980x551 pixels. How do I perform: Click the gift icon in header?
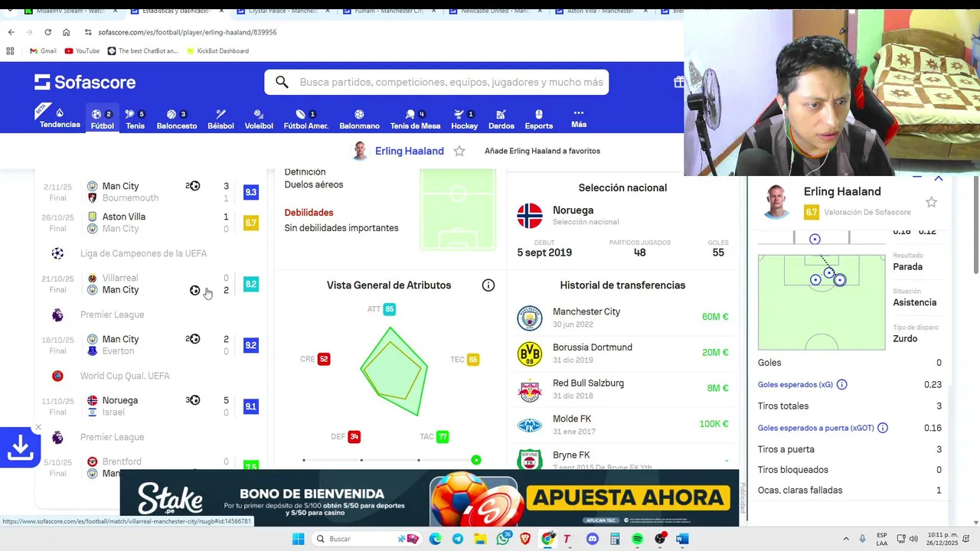[x=678, y=82]
